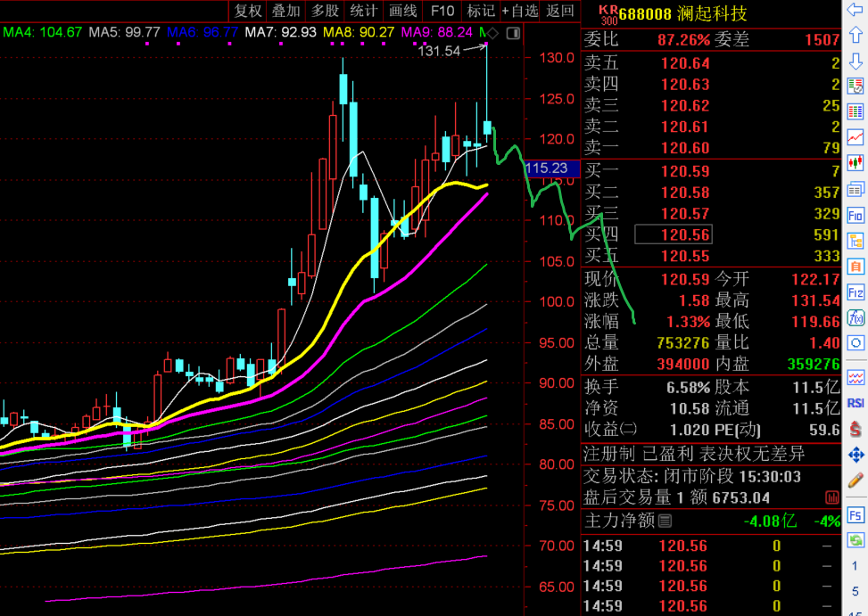Open the colored grid table icon
The height and width of the screenshot is (616, 868).
856,111
